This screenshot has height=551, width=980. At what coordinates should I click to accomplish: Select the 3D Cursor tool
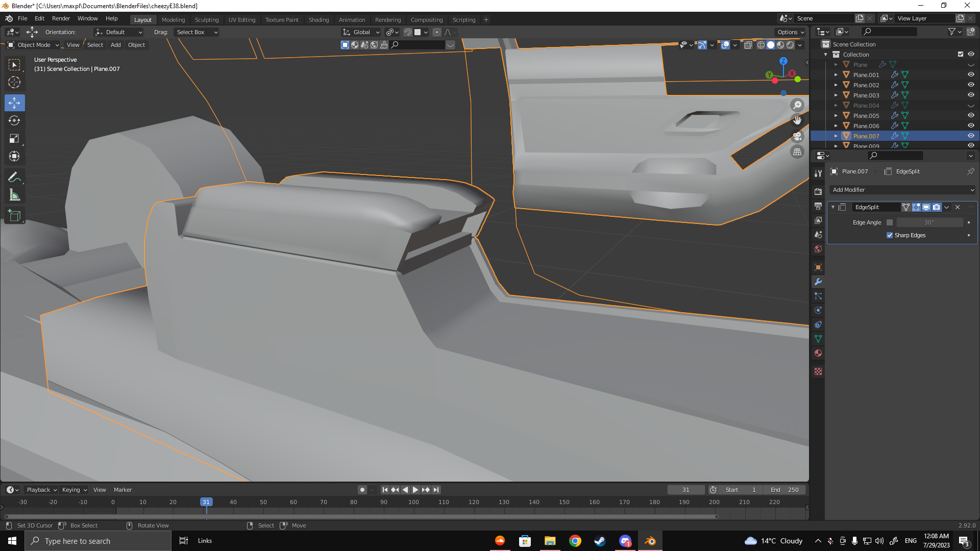14,82
